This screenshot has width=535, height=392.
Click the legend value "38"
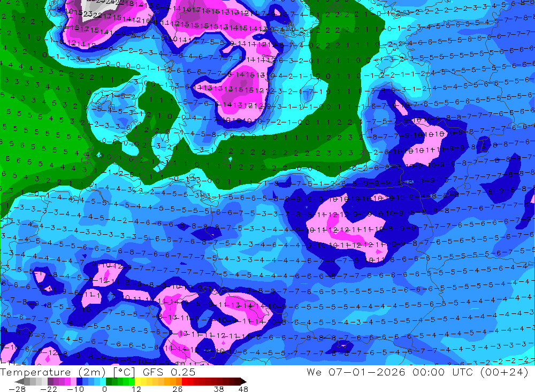point(219,389)
